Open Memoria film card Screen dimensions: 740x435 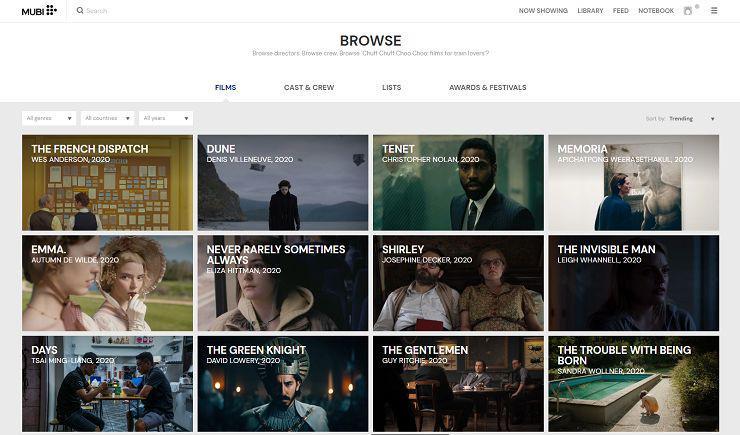(x=634, y=183)
